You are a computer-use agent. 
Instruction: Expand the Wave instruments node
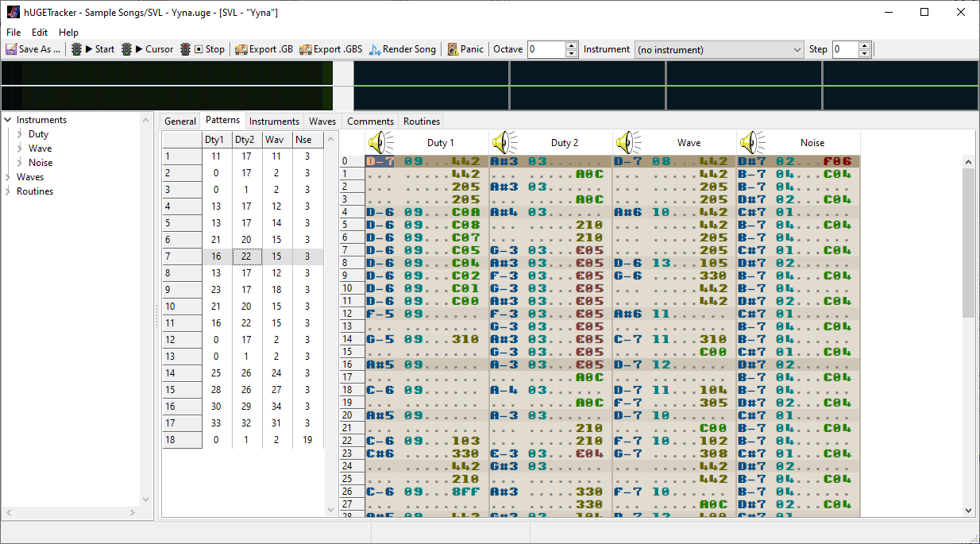pos(20,149)
